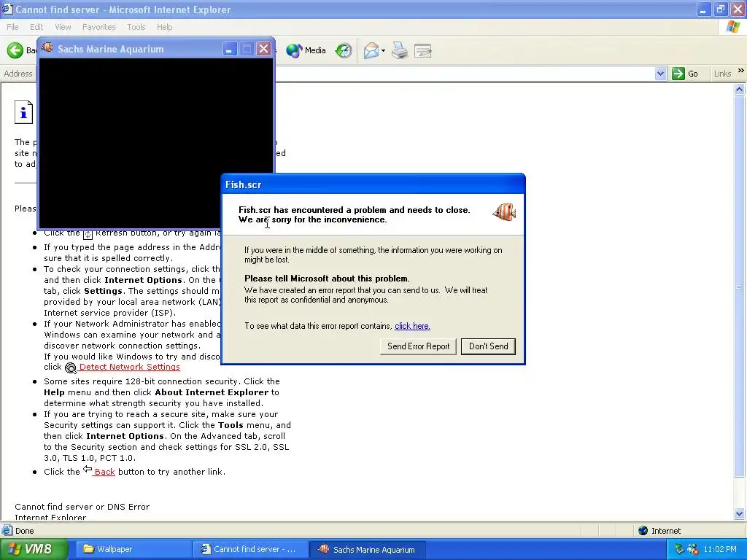Open the View menu
747x560 pixels.
tap(63, 27)
